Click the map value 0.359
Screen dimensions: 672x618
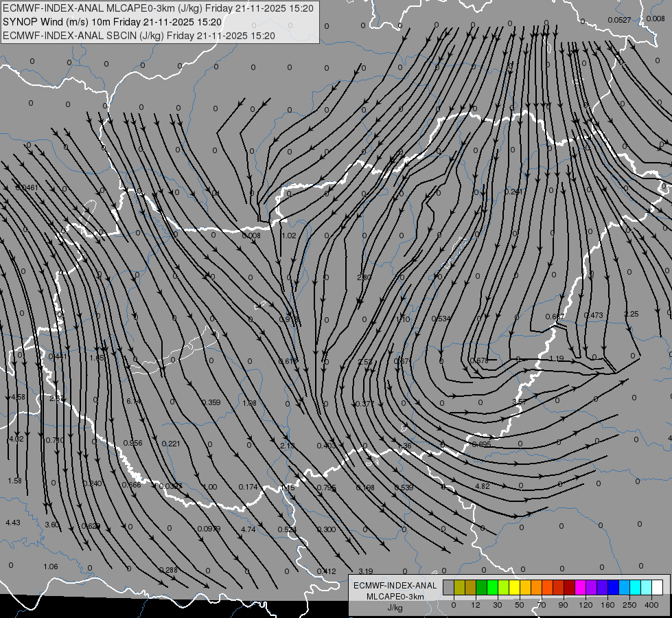coord(211,402)
